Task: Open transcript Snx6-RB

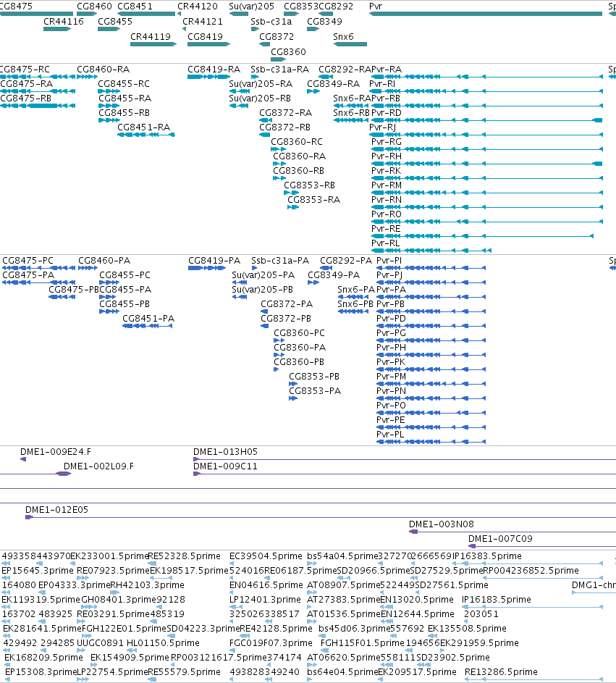Action: (351, 120)
